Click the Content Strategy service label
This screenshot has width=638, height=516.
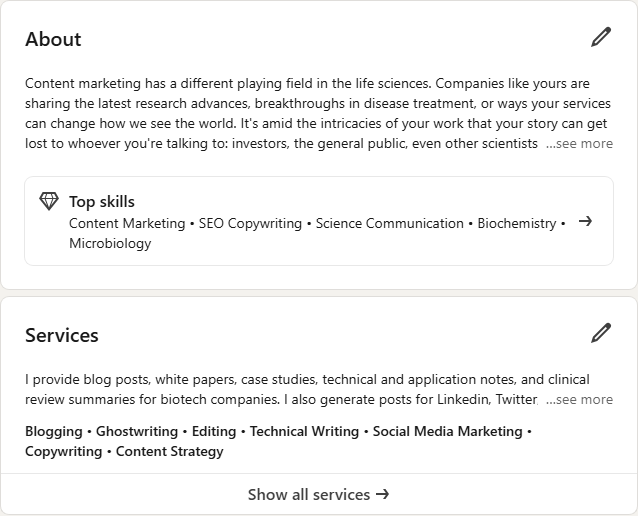click(x=170, y=451)
